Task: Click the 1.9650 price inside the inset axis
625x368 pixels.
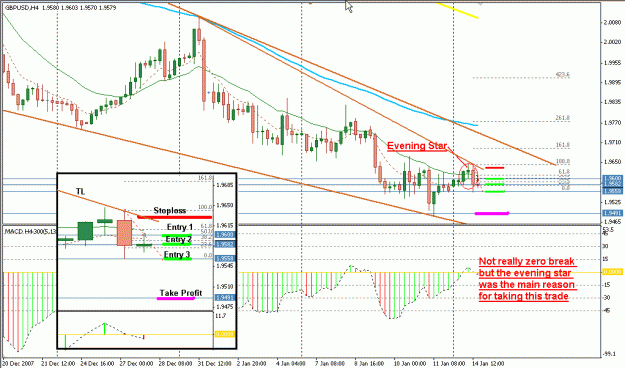Action: (224, 206)
